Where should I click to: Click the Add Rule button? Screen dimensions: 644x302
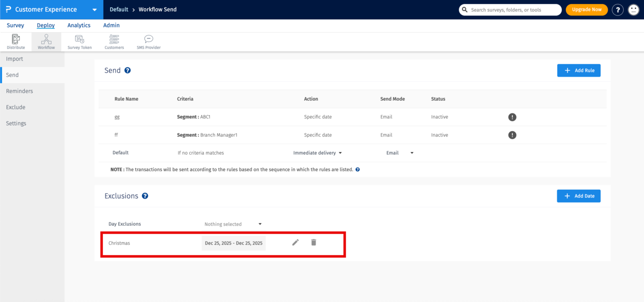578,71
